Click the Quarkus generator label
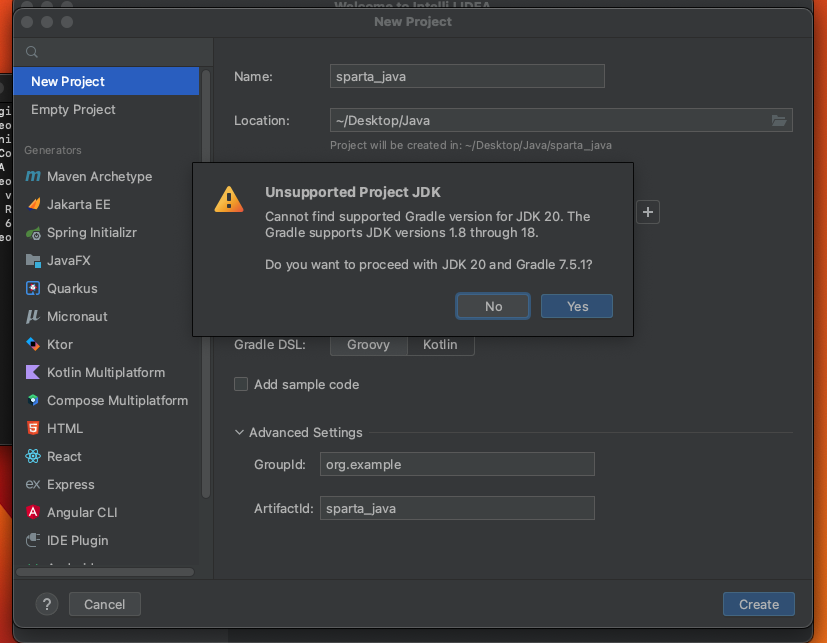This screenshot has height=643, width=827. tap(72, 289)
